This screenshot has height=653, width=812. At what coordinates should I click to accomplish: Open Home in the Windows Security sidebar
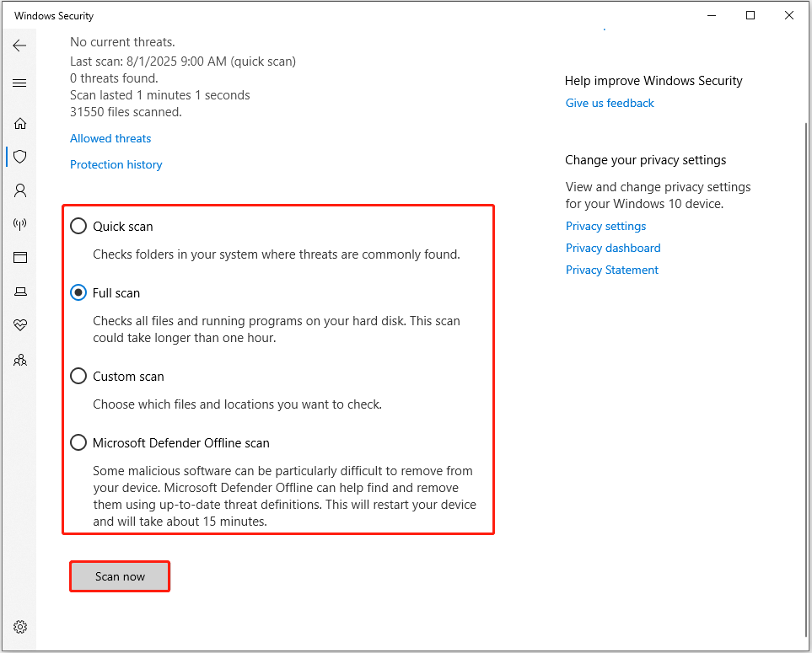(x=19, y=123)
